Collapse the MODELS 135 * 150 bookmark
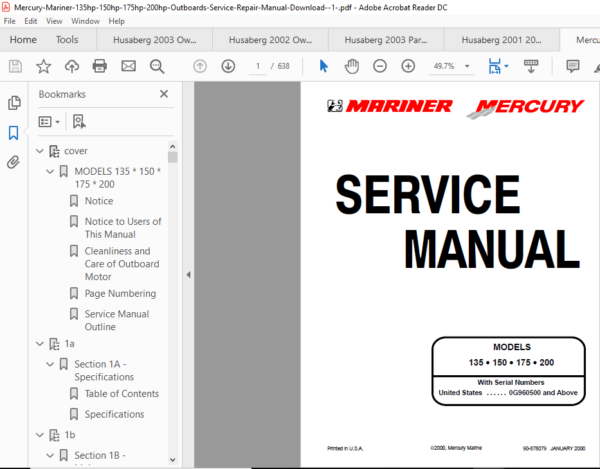 point(50,171)
